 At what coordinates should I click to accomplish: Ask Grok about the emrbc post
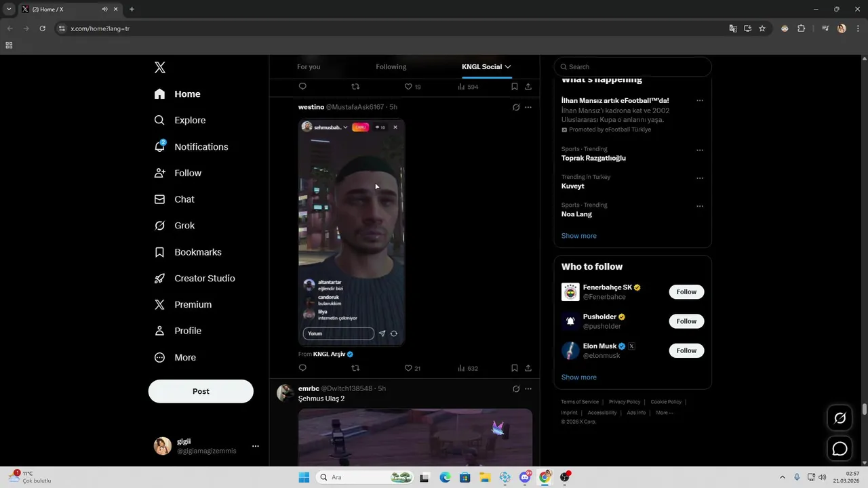click(x=516, y=388)
